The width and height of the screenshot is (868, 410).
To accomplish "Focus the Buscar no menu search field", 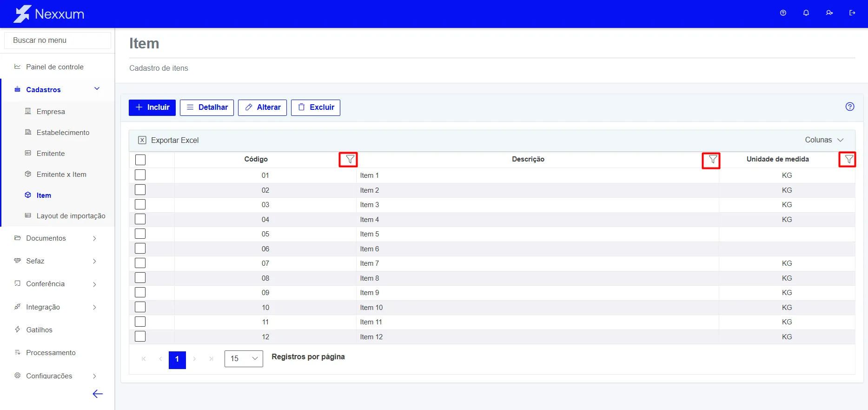I will point(58,40).
